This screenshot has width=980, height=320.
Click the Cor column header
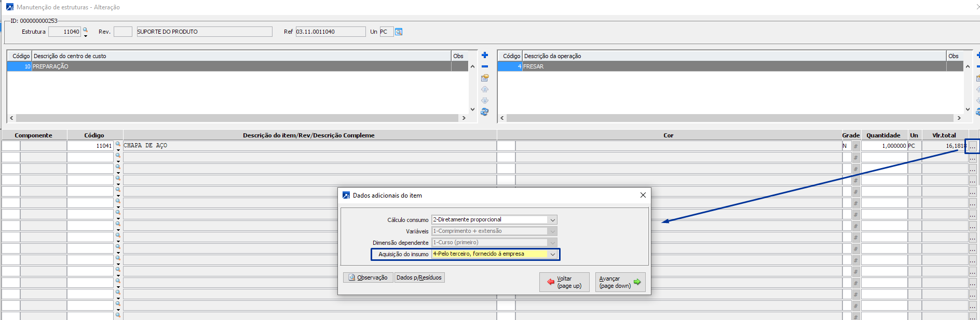tap(669, 135)
